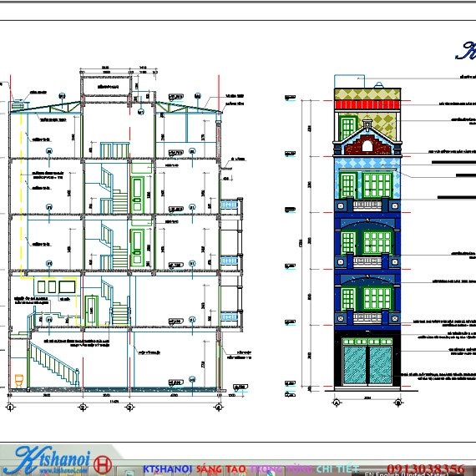Select grid axis bubble 4
476x476 pixels.
(x=219, y=407)
